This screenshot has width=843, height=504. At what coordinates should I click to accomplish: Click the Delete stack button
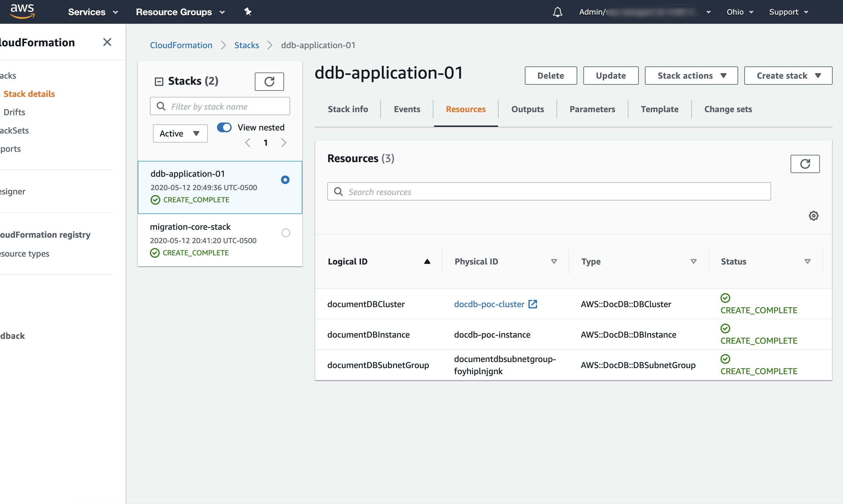tap(550, 75)
